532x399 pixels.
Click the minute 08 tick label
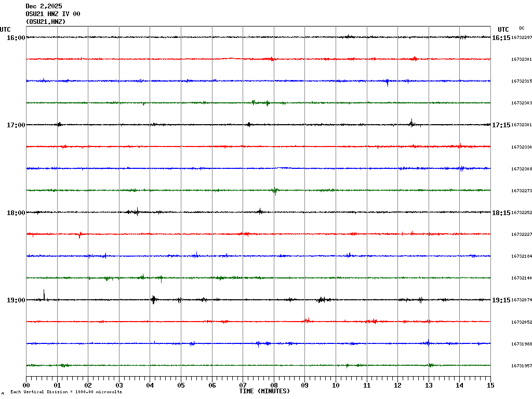[x=274, y=385]
